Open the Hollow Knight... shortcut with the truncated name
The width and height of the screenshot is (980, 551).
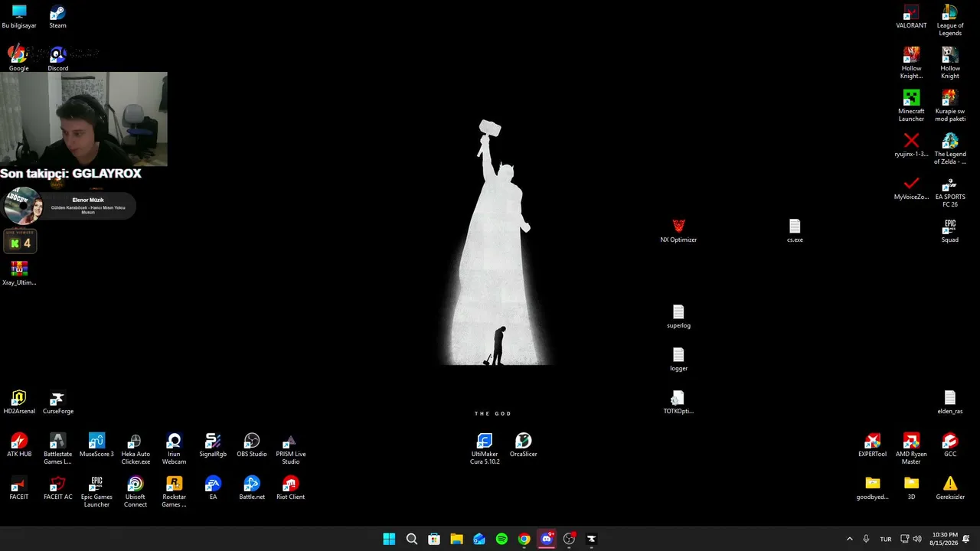tap(911, 64)
